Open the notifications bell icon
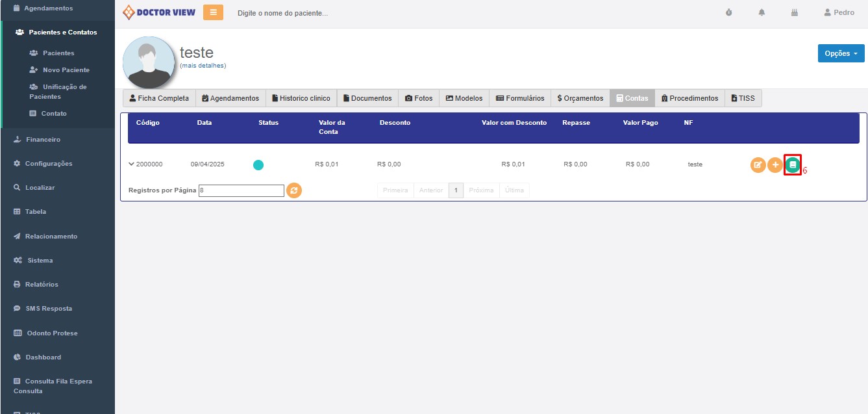 762,13
